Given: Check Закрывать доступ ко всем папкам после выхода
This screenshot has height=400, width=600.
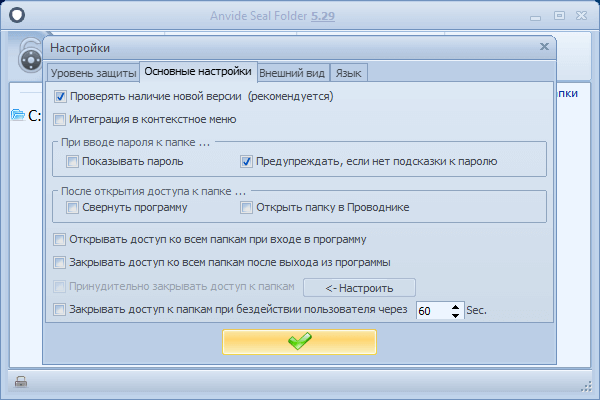Looking at the screenshot, I should 59,263.
